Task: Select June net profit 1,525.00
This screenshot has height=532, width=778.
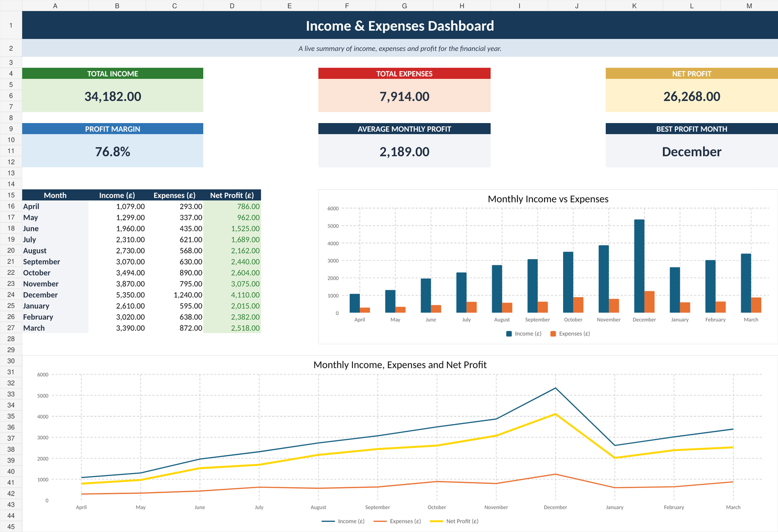Action: point(232,229)
